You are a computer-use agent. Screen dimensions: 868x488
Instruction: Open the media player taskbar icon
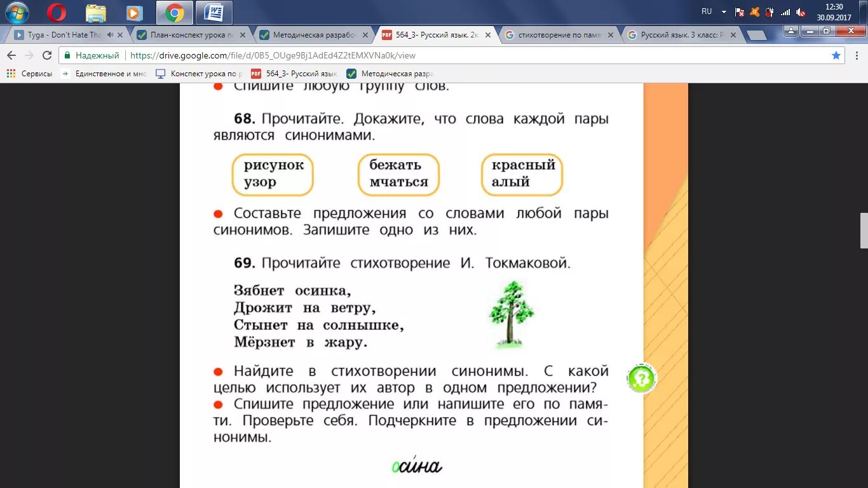pos(134,12)
